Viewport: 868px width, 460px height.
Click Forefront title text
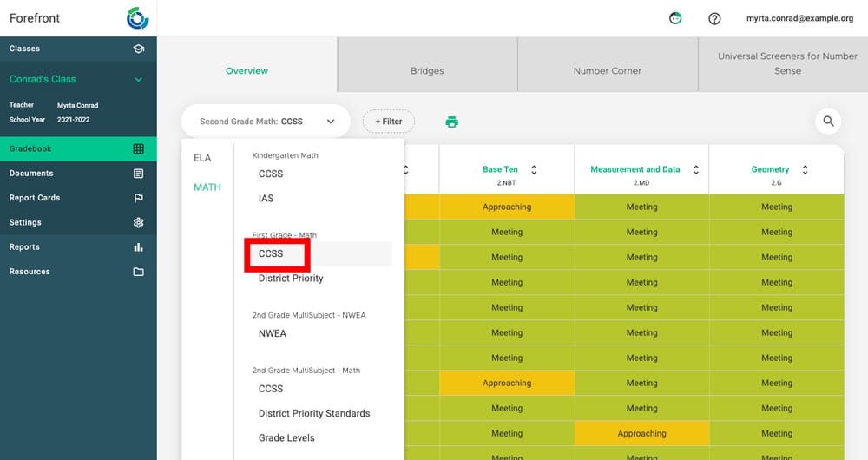click(35, 18)
